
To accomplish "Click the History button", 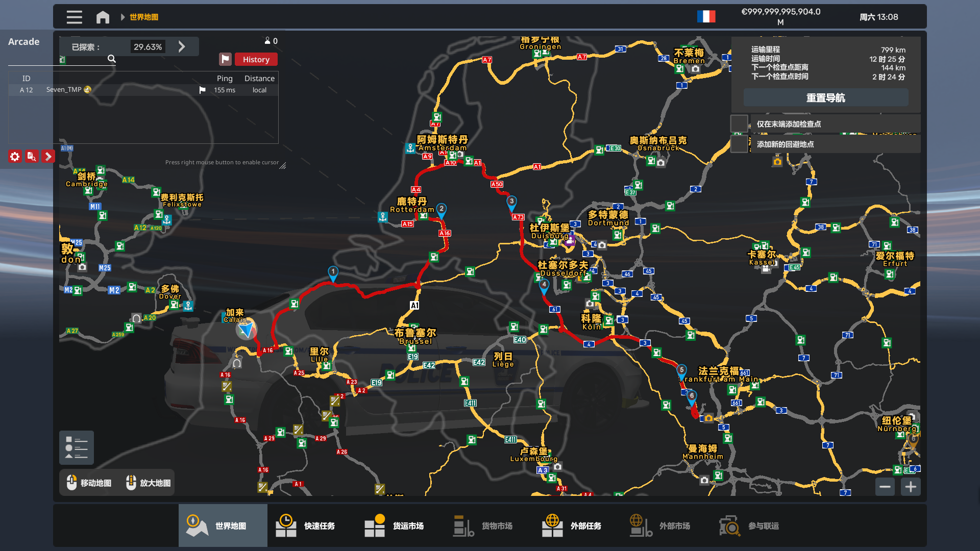I will pos(256,59).
